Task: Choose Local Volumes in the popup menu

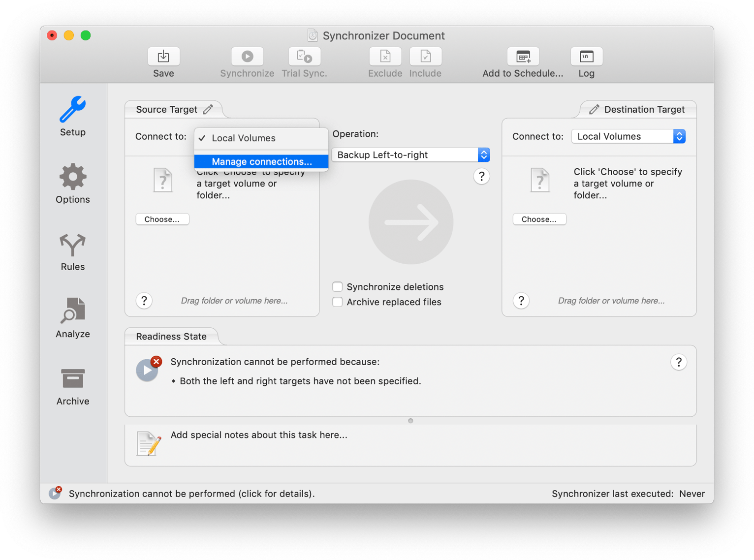Action: [244, 138]
